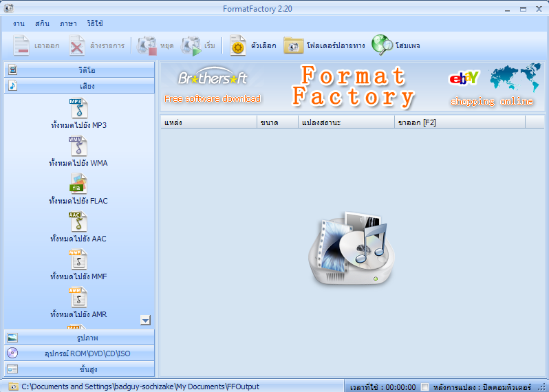Click the Clear list (ล้างรายการ) red X icon
The width and height of the screenshot is (549, 392).
click(76, 45)
